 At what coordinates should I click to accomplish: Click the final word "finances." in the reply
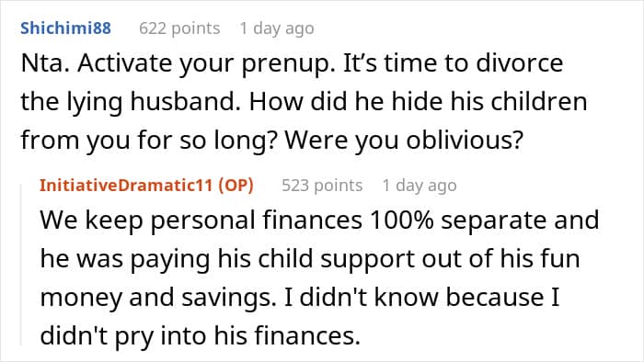click(307, 336)
